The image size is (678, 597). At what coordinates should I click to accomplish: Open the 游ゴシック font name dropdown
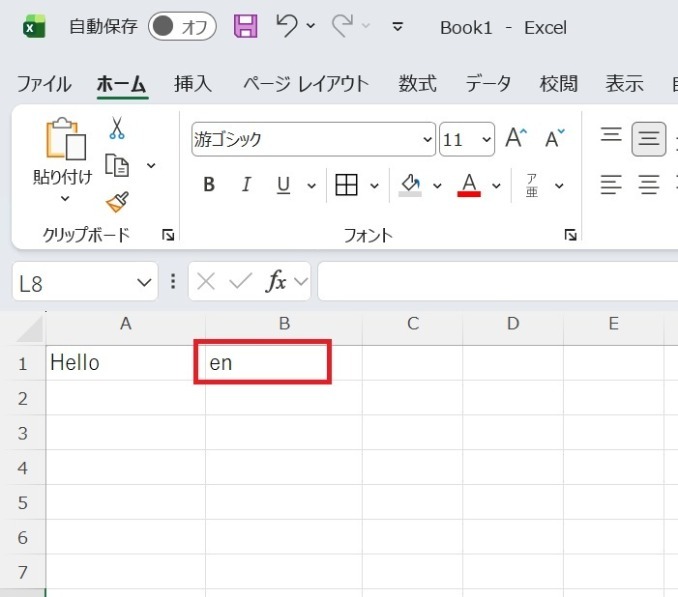[x=427, y=139]
